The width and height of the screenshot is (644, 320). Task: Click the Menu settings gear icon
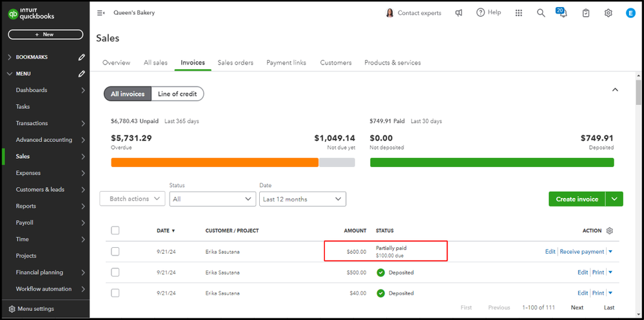click(12, 309)
